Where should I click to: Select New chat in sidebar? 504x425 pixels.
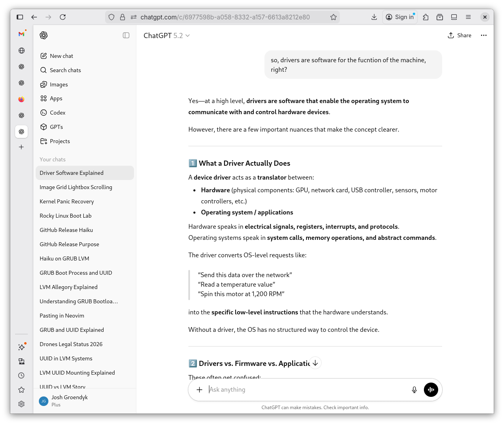coord(61,56)
